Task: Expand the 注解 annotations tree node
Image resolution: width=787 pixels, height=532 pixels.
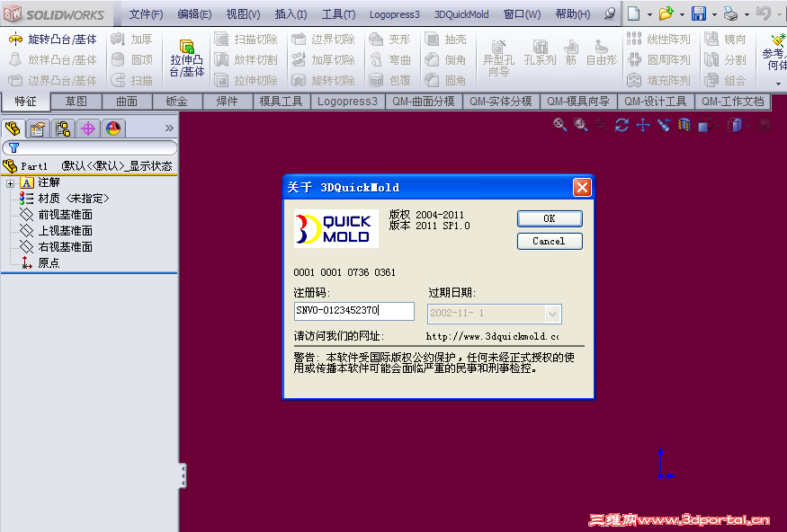Action: 10,183
